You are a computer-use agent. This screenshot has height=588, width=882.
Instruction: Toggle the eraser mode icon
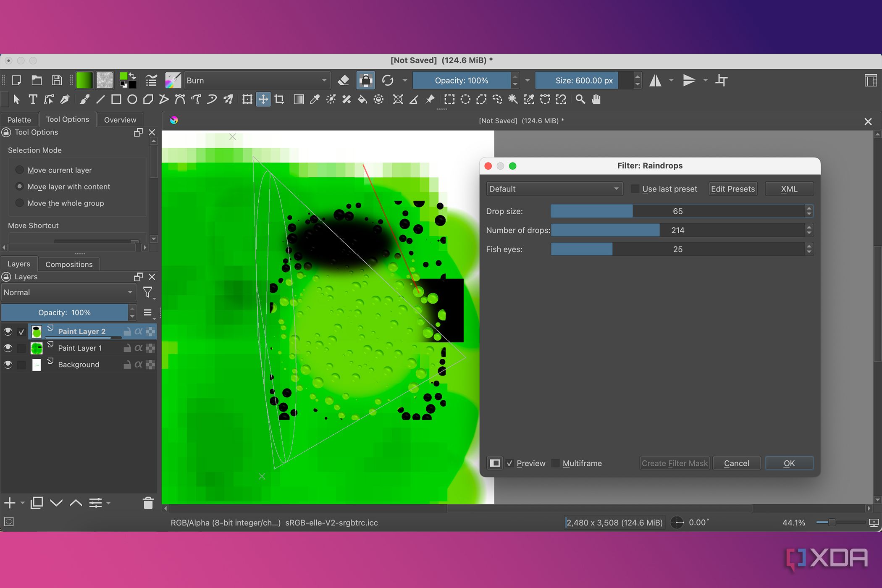[343, 80]
